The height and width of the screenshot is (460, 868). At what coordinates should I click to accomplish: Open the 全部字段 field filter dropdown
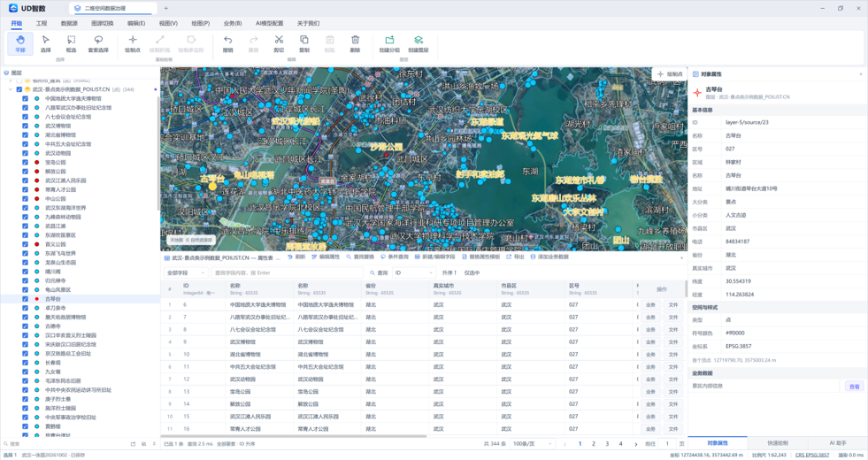tap(186, 272)
